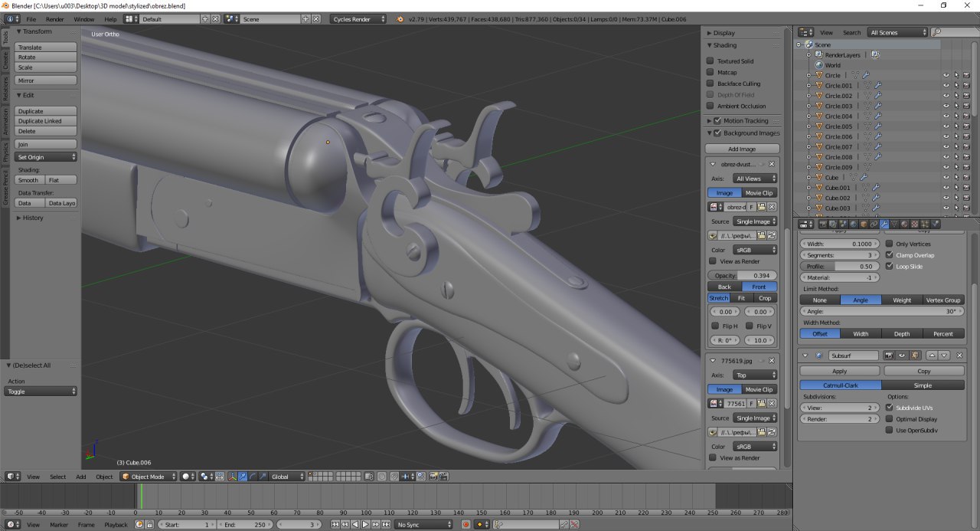Enable Backface Culling checkbox

(710, 84)
